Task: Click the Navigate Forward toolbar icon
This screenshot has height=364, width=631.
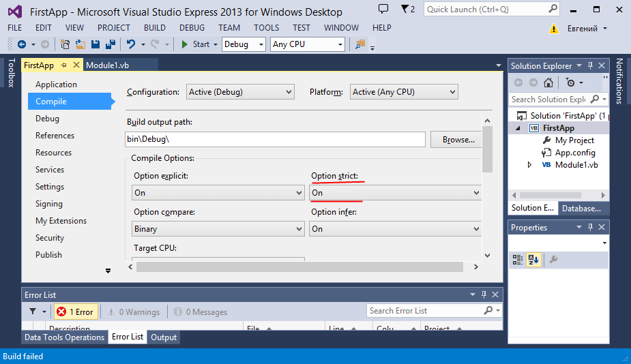Action: tap(45, 44)
